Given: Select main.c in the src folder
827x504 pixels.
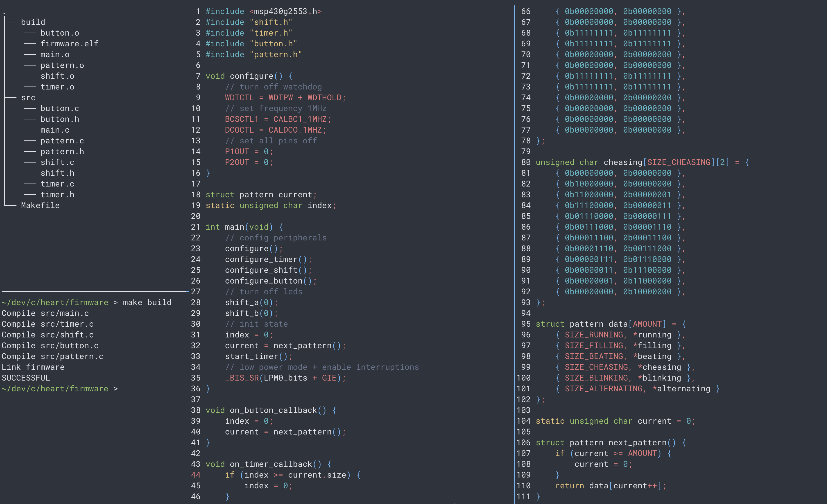Looking at the screenshot, I should [x=55, y=130].
